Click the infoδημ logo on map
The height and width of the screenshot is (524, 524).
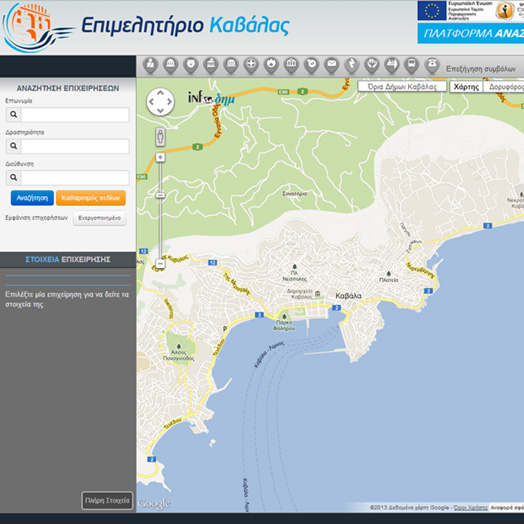point(211,98)
